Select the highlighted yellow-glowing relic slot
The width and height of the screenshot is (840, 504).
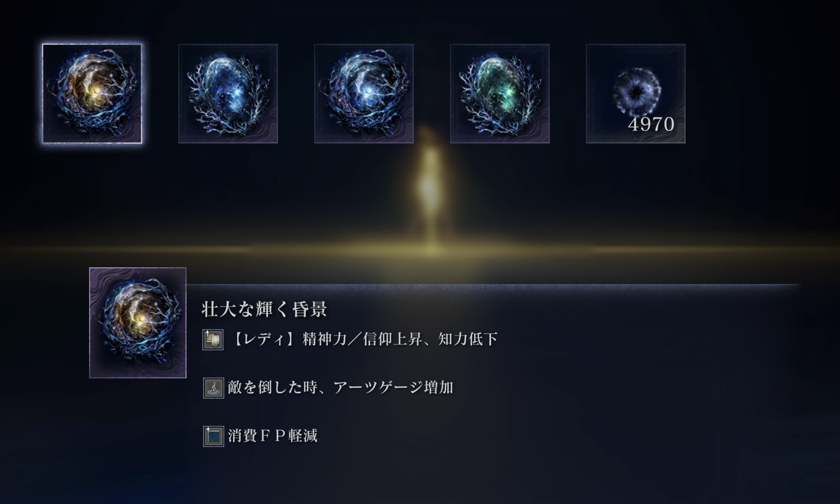point(92,94)
